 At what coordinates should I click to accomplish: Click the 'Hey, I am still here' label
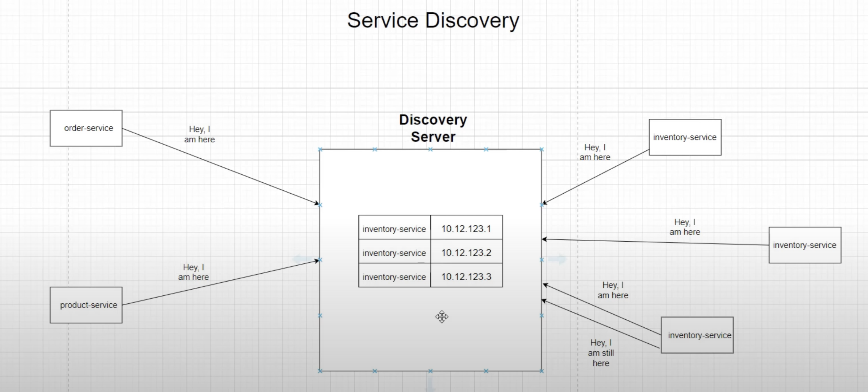tap(601, 352)
